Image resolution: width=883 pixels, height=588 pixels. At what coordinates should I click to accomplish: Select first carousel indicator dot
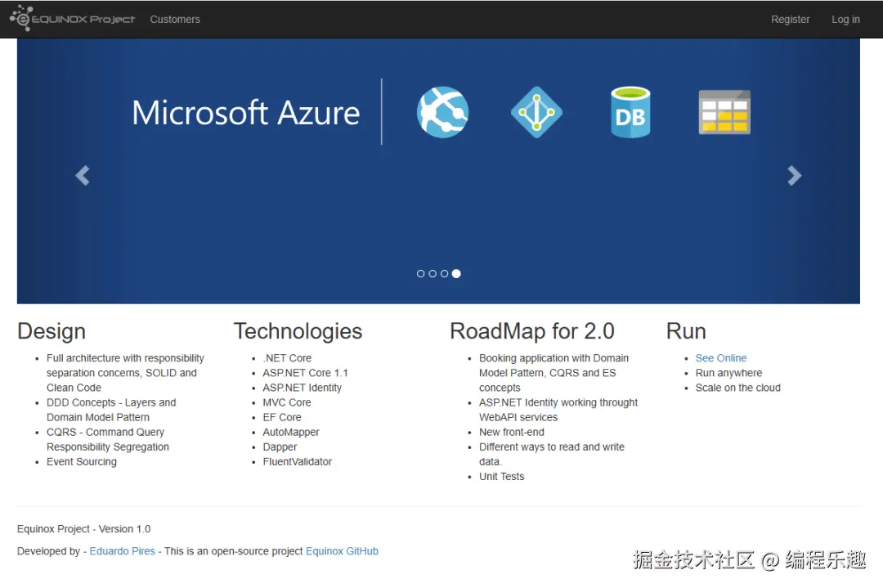[421, 274]
